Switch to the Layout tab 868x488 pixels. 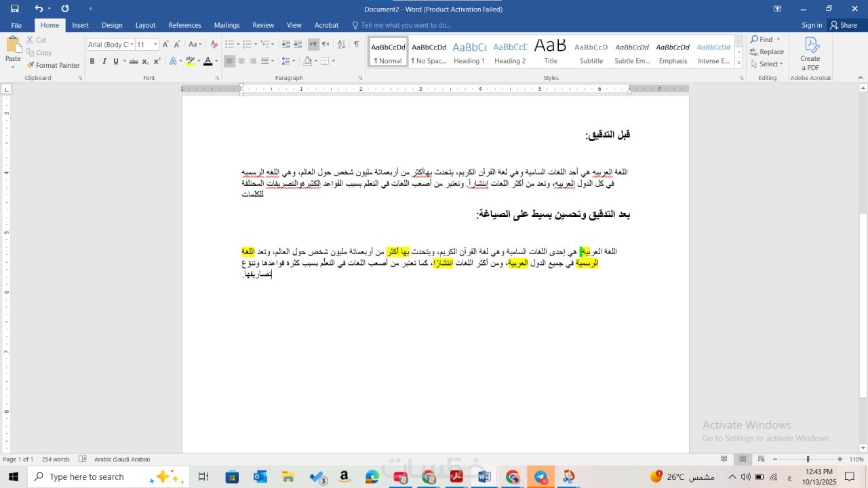[145, 25]
